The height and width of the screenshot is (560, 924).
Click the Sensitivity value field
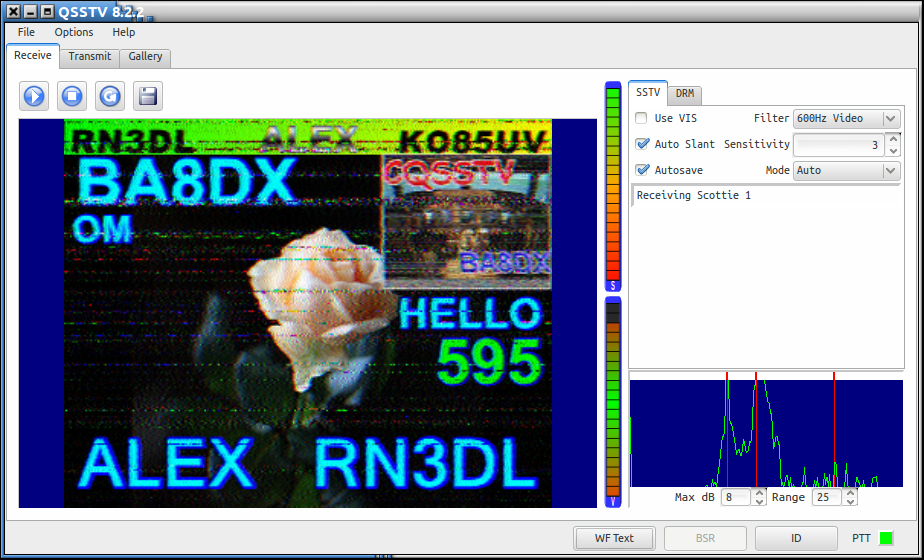pos(839,145)
